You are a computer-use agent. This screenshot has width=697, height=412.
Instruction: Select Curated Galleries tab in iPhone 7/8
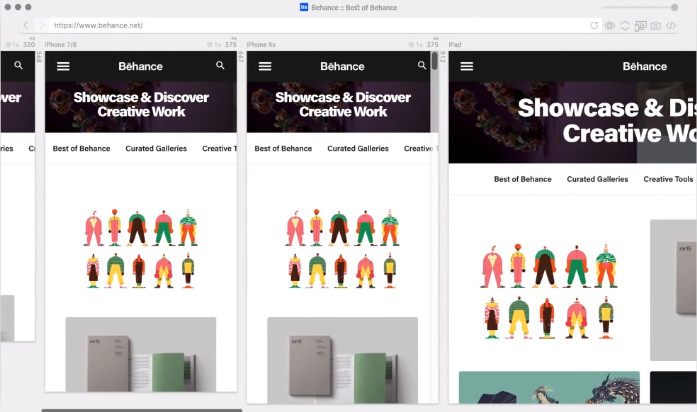pos(156,148)
